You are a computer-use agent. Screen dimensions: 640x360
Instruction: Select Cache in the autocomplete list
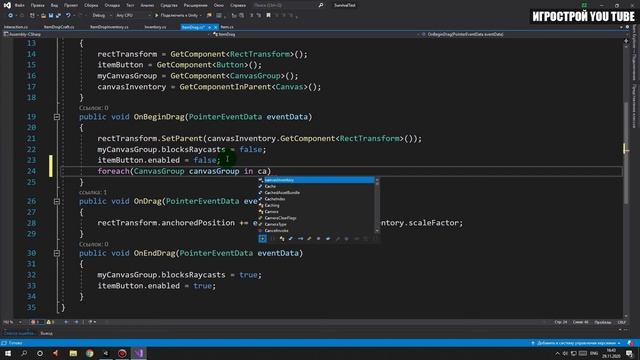316,186
